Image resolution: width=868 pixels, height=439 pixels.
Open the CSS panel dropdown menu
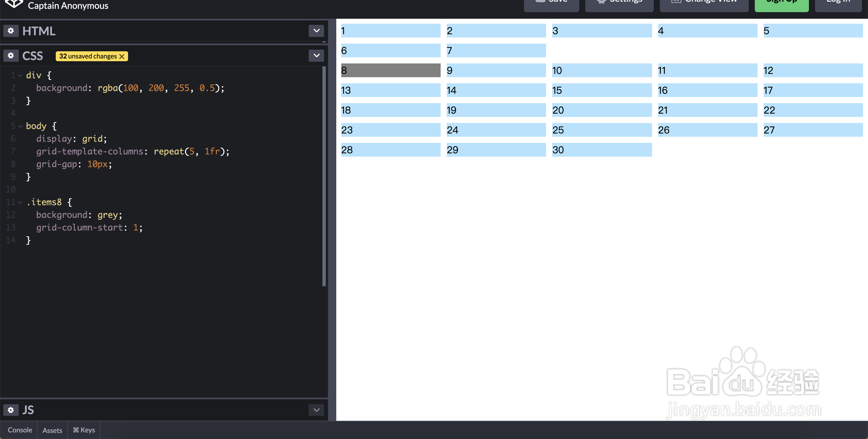coord(316,55)
